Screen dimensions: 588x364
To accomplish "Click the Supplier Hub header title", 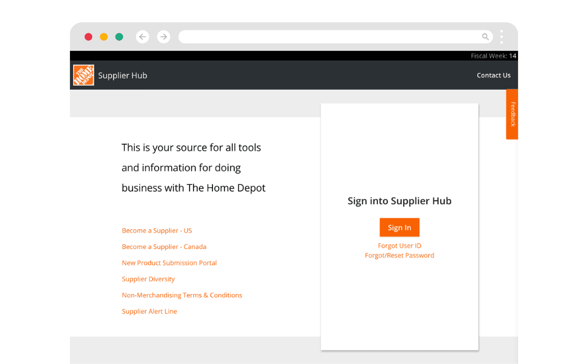I will [x=123, y=75].
